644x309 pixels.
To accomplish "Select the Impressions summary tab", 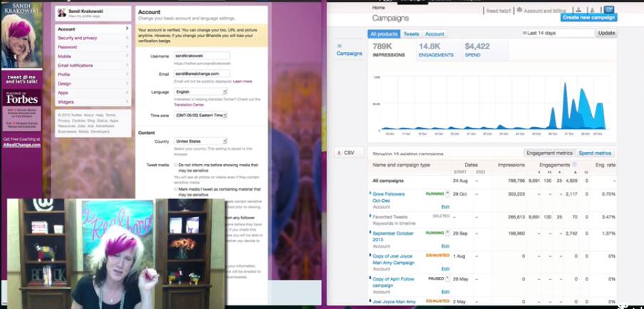I will tap(392, 50).
